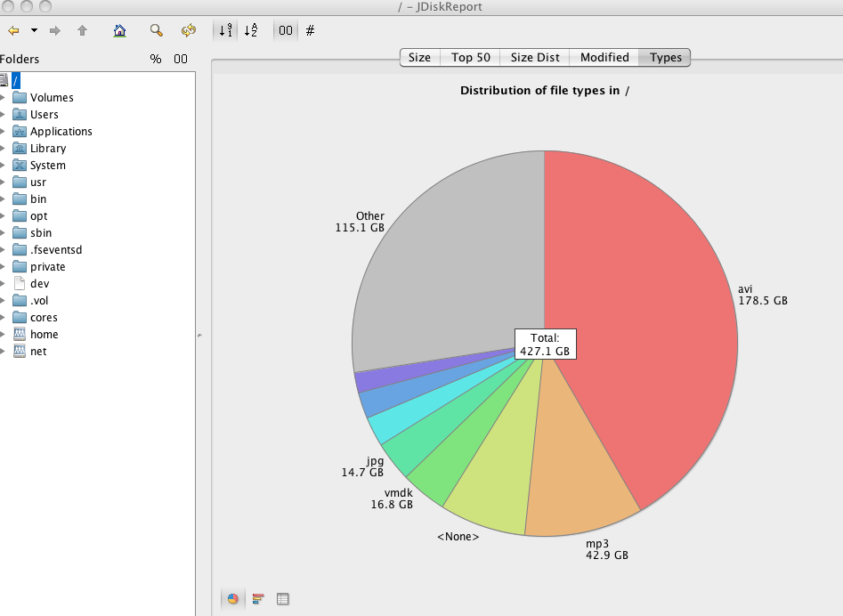Click the 'Other 115.1 GB' label
Screen dimensions: 843x616
(360, 222)
